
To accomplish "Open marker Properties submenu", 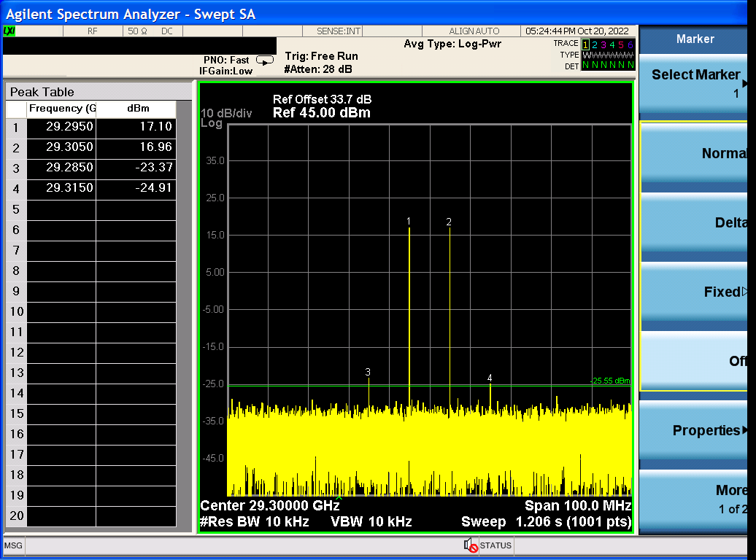I will 693,430.
